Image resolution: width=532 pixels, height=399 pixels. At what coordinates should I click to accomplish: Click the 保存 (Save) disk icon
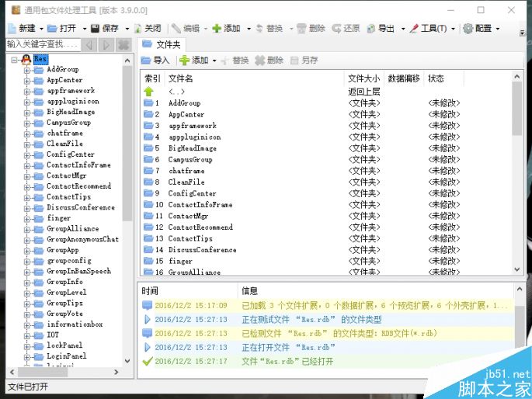tap(95, 29)
